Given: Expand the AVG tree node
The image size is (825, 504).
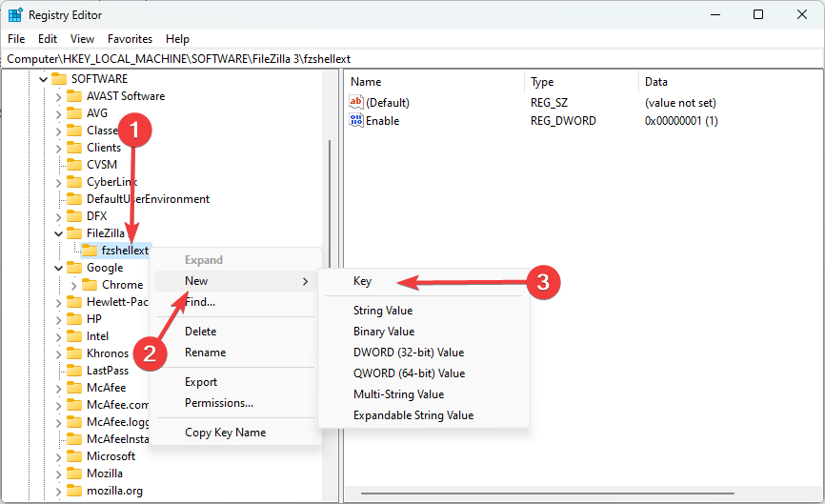Looking at the screenshot, I should [x=58, y=113].
